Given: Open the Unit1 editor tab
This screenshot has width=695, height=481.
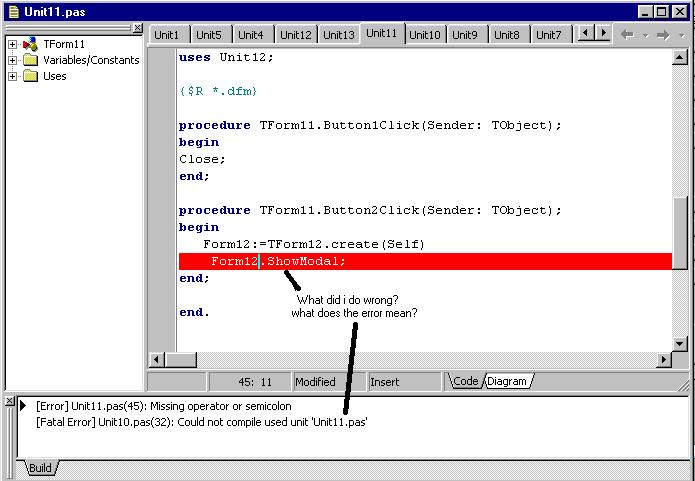Looking at the screenshot, I should pos(167,35).
